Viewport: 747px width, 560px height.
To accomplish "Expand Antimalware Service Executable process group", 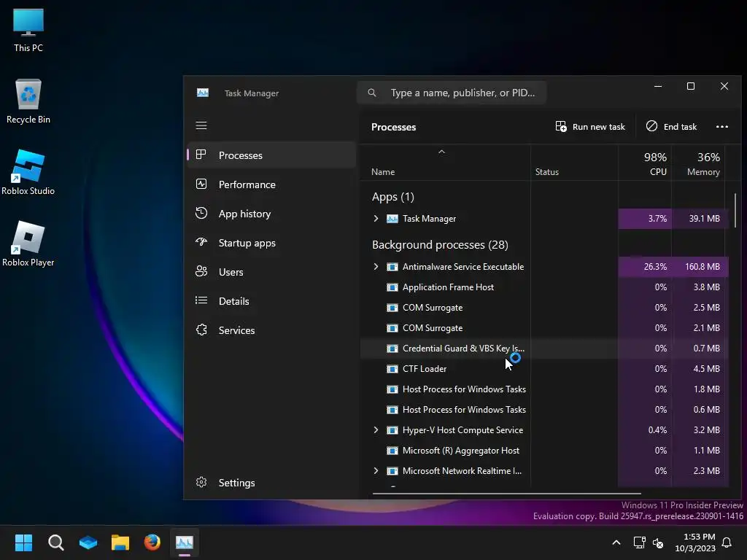I will click(x=376, y=266).
